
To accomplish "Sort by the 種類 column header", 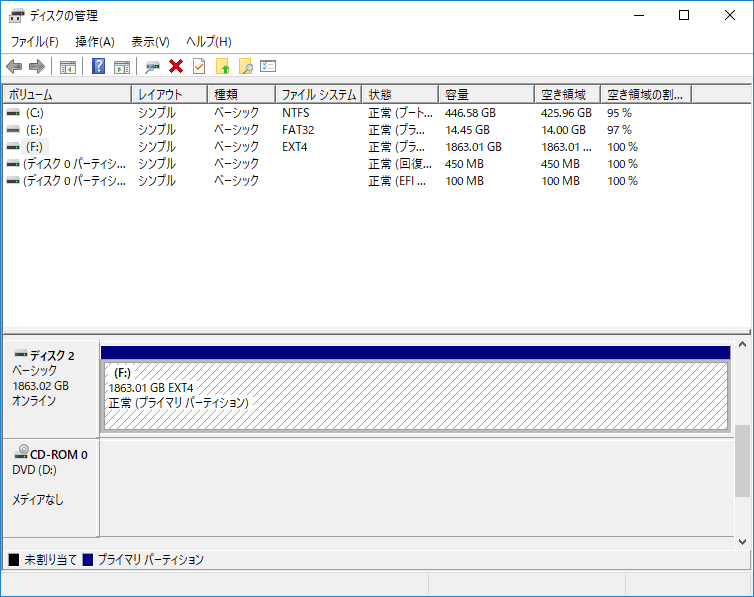I will [x=242, y=94].
